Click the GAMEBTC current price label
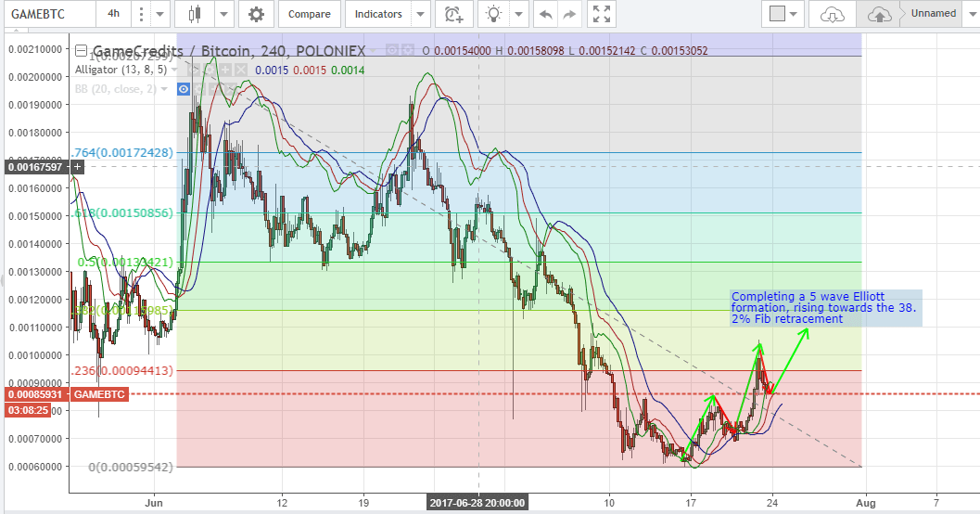The image size is (980, 514). click(99, 394)
